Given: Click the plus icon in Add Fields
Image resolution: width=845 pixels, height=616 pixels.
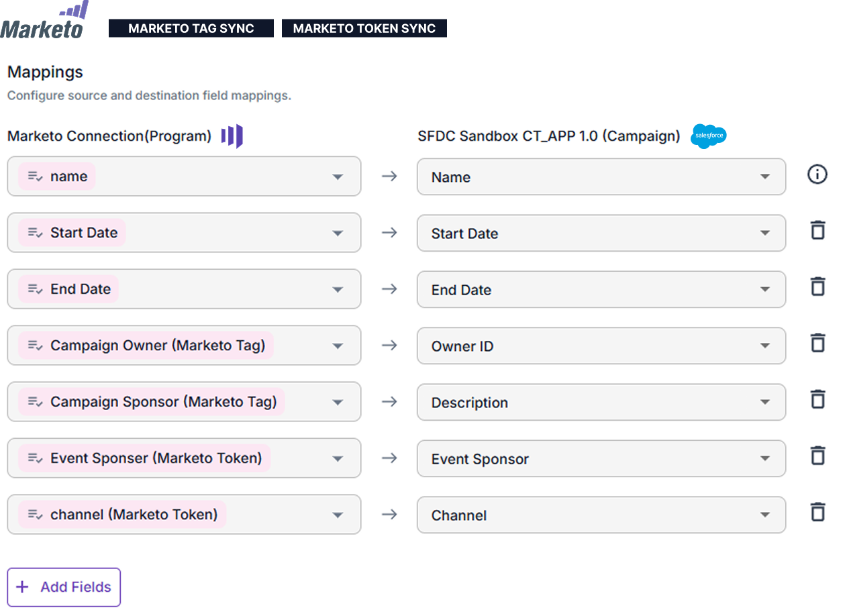Looking at the screenshot, I should point(23,587).
